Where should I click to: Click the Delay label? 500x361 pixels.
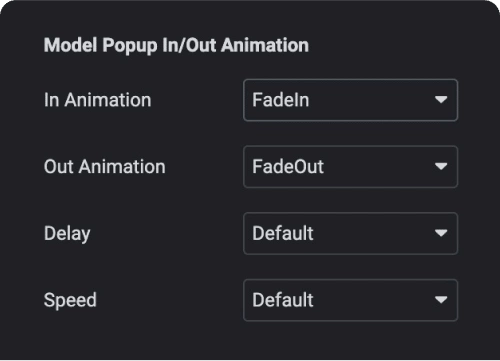[x=67, y=234]
